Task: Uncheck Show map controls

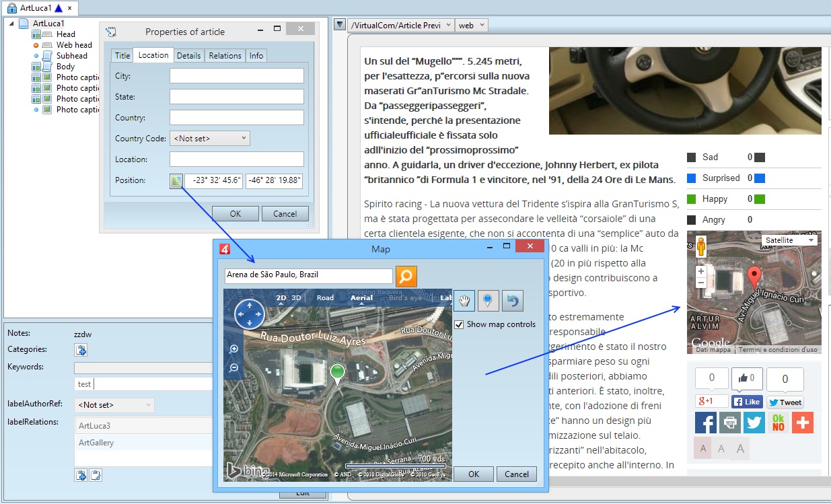Action: 459,324
